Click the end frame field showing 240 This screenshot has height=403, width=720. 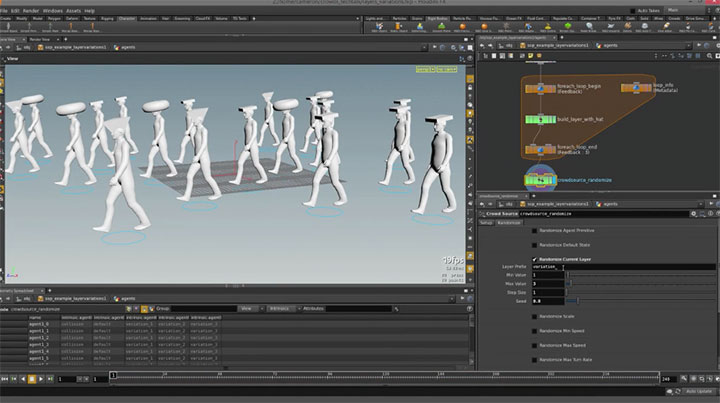click(x=668, y=379)
